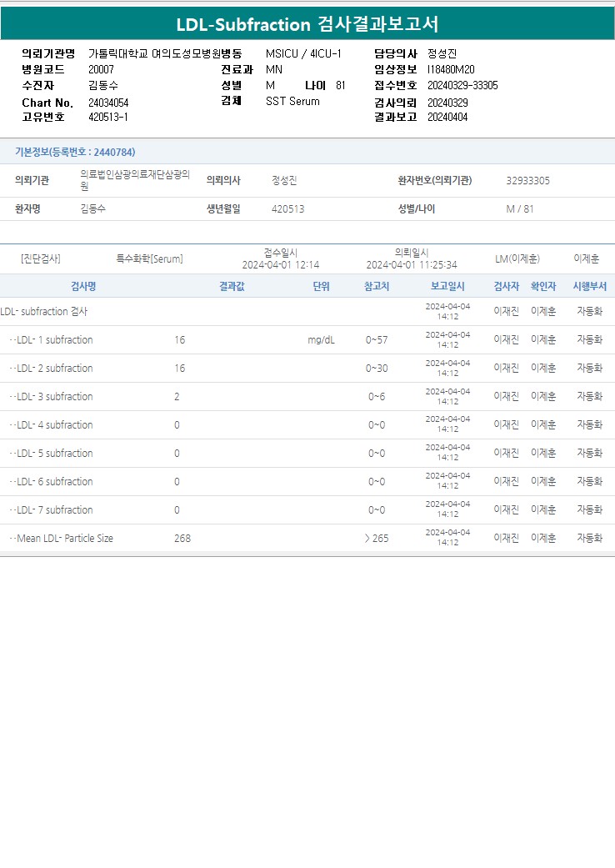Open the LDL- 3 subfraction row
Image resolution: width=615 pixels, height=868 pixels.
(x=54, y=397)
